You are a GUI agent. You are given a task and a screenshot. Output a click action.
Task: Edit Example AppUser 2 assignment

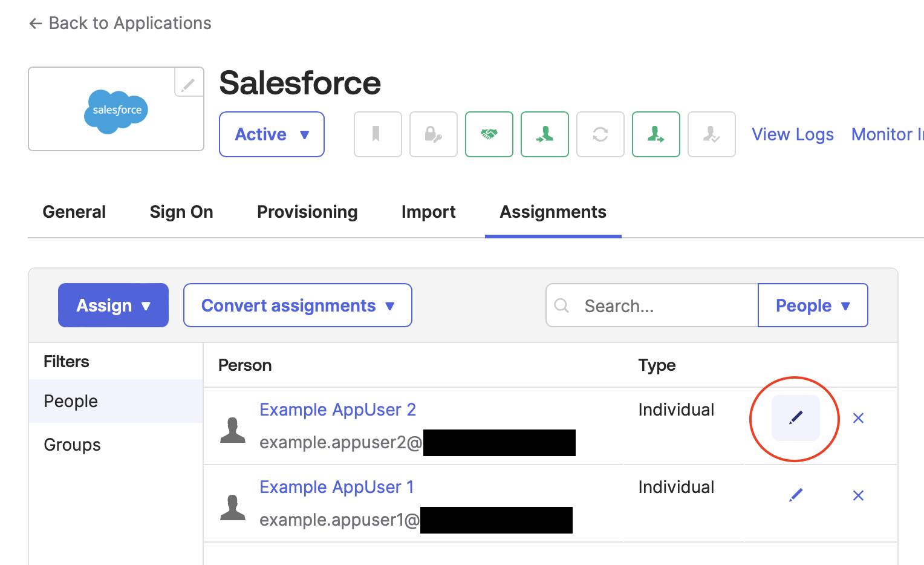coord(796,418)
